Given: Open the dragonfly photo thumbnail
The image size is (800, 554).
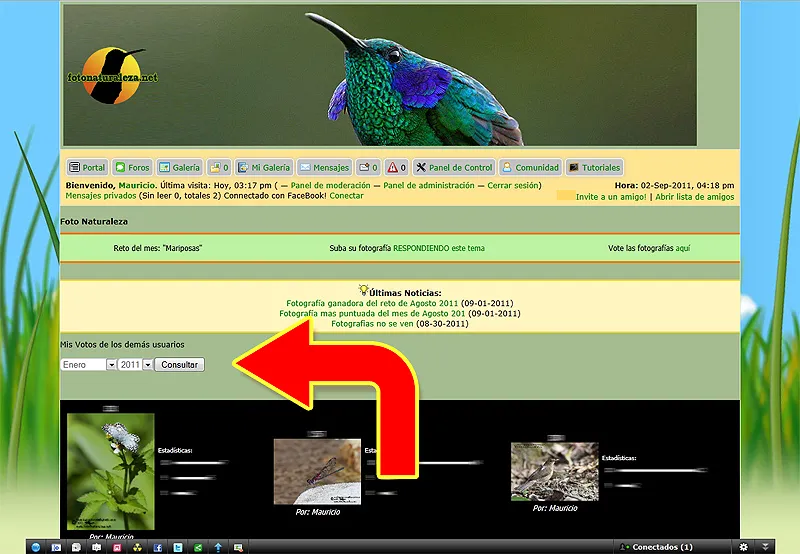Looking at the screenshot, I should (317, 471).
